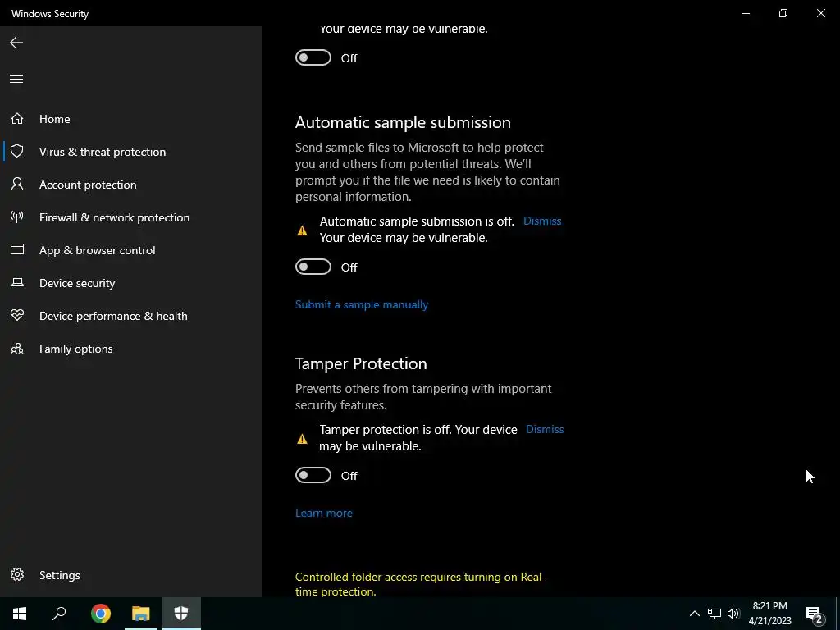Click the Windows Security window title

[50, 13]
